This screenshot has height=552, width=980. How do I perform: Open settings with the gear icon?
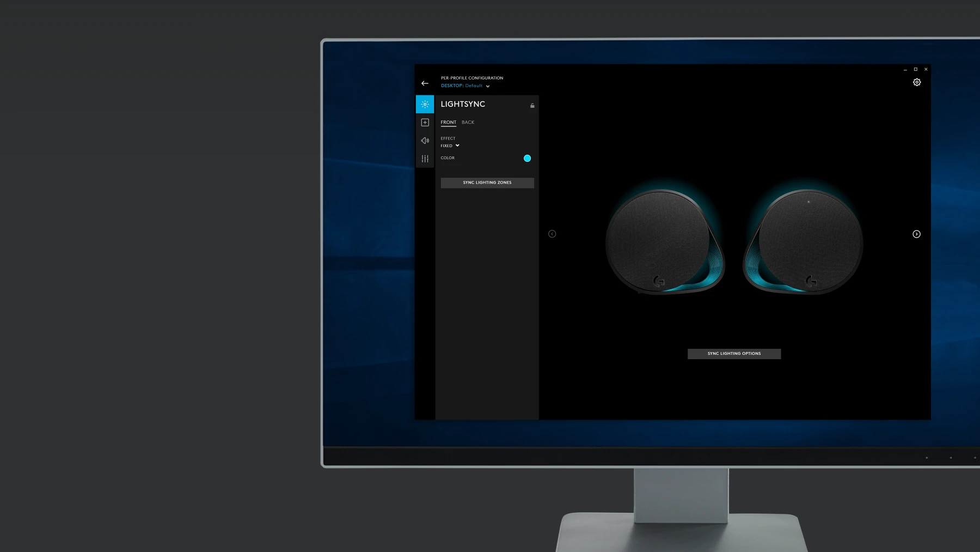(x=917, y=82)
